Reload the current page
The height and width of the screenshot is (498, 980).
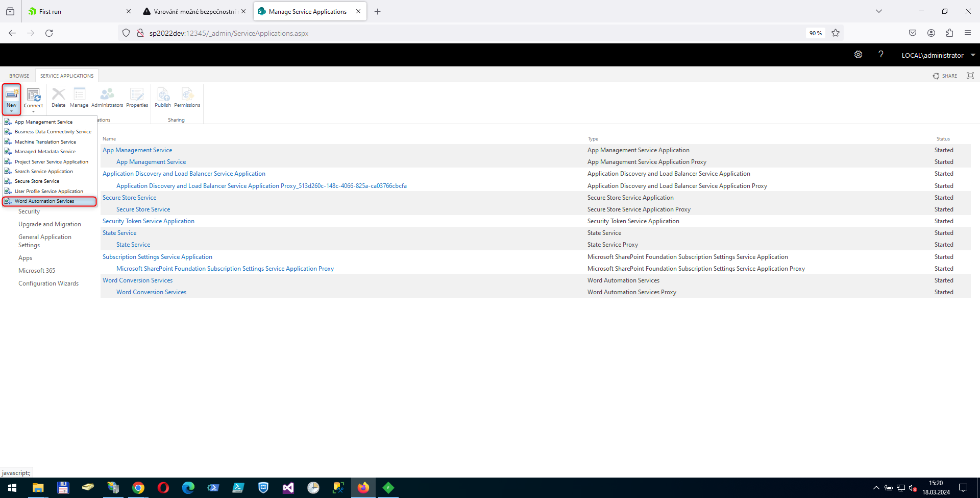(49, 33)
